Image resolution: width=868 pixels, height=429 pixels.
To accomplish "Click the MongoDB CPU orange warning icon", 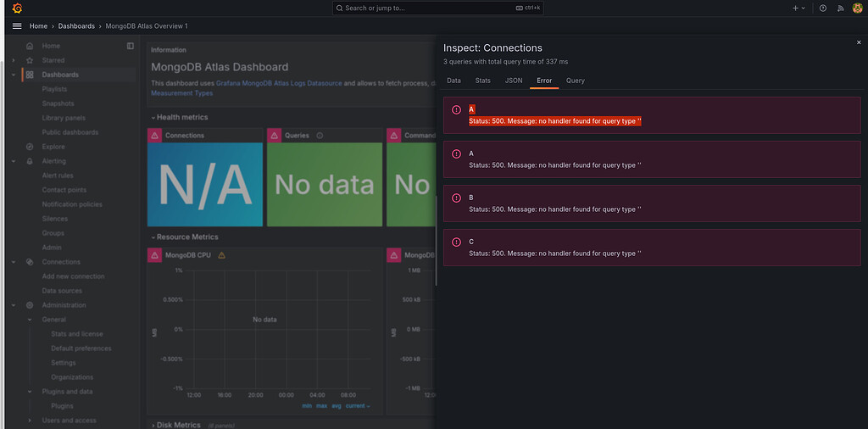I will (x=222, y=254).
